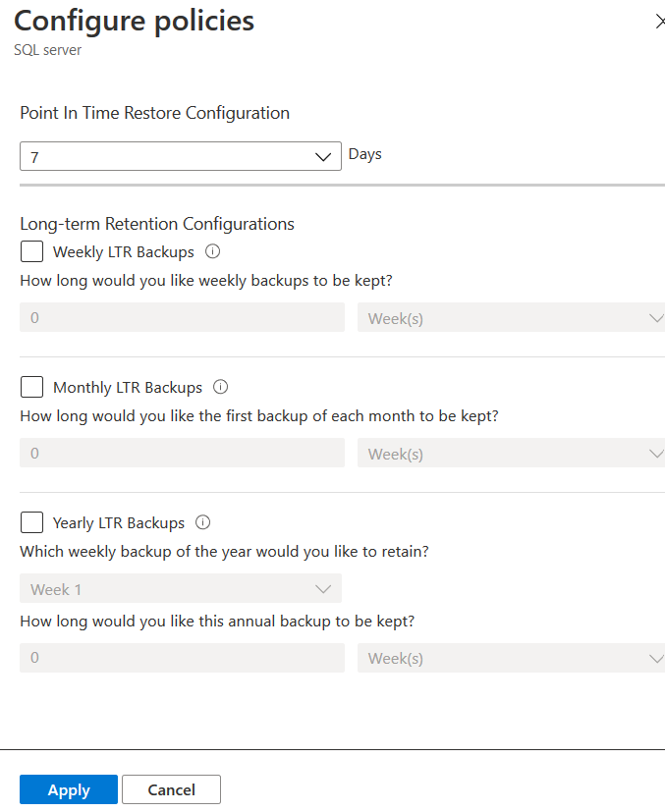665x812 pixels.
Task: Expand the 'Week 1' yearly backup dropdown
Action: click(x=181, y=589)
